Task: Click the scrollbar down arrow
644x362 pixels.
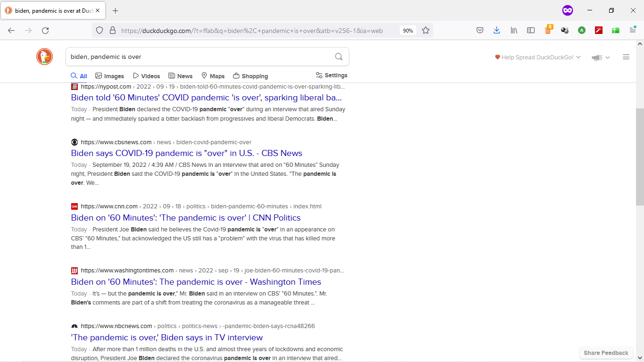Action: pos(640,358)
